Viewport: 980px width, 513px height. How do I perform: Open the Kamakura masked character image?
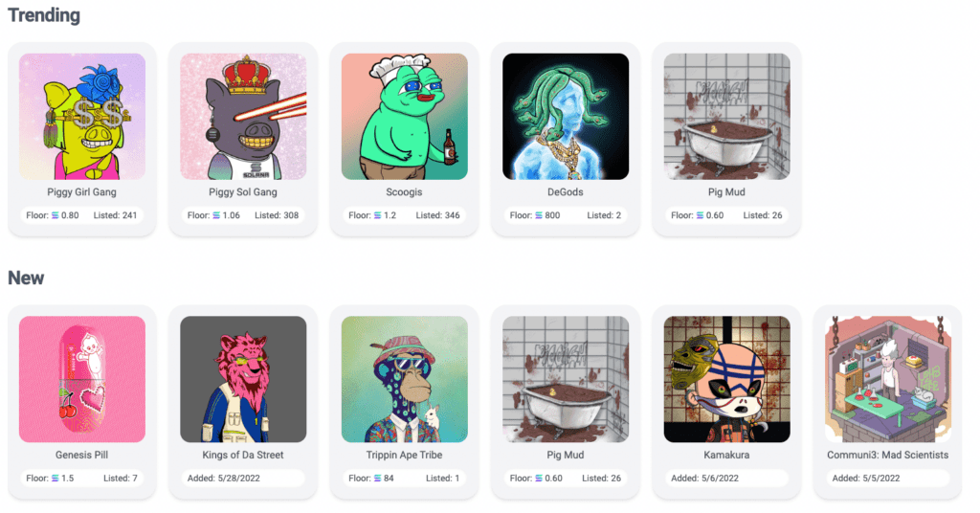tap(727, 379)
